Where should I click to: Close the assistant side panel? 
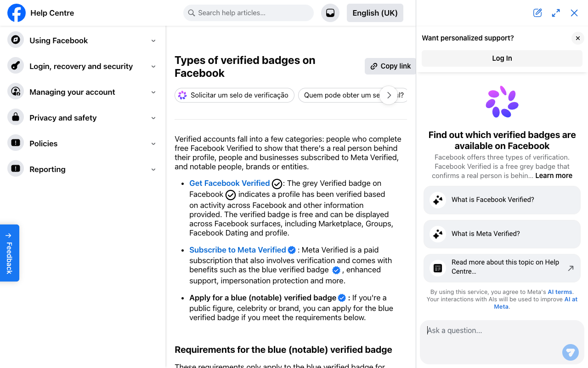coord(574,13)
